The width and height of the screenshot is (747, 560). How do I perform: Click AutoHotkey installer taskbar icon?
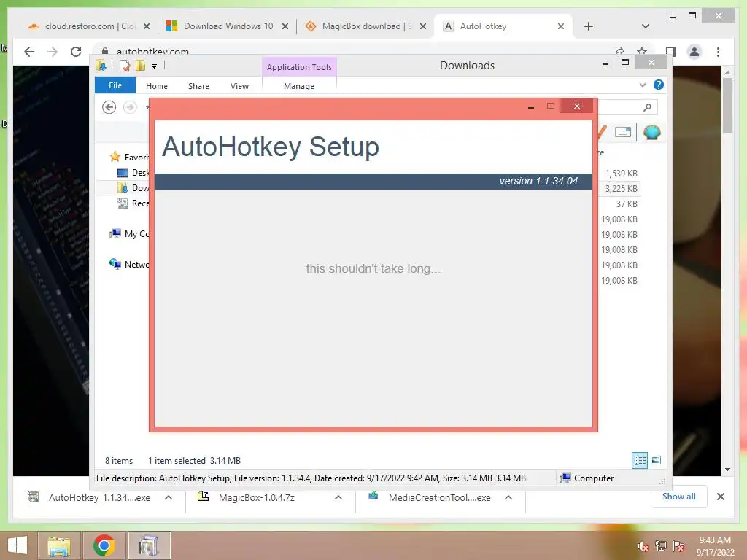pyautogui.click(x=149, y=545)
